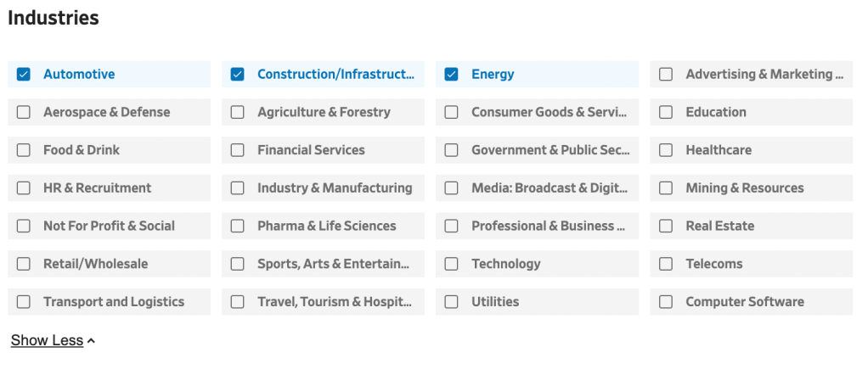Enable Industry & Manufacturing checkbox
The image size is (868, 386).
click(238, 188)
